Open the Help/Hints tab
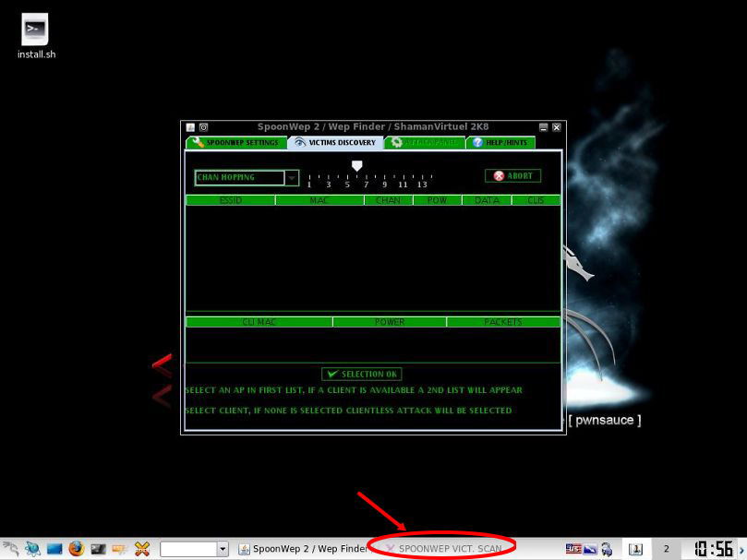The width and height of the screenshot is (747, 560). [x=500, y=142]
